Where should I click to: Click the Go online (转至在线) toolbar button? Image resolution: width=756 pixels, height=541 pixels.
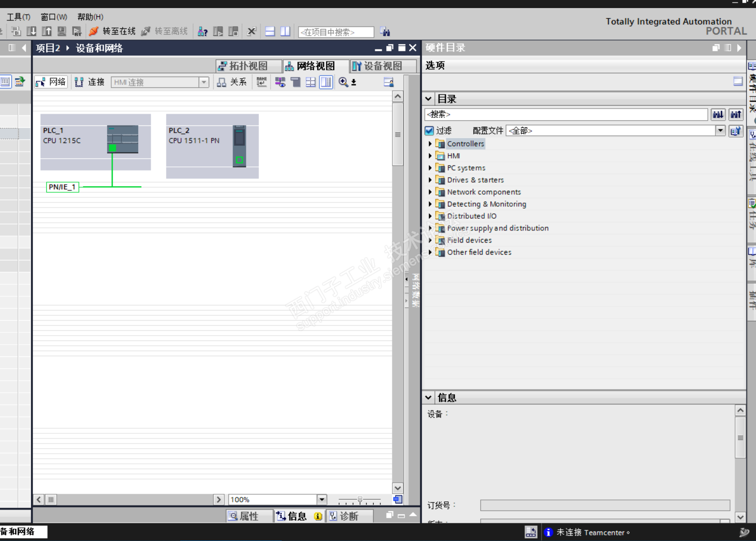(112, 31)
